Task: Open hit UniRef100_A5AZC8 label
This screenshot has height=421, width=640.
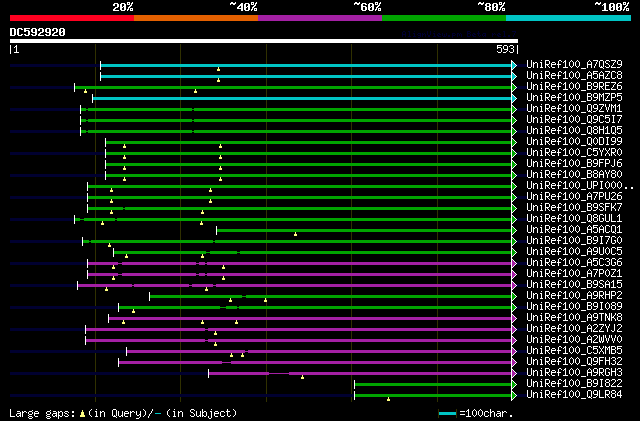Action: tap(574, 76)
